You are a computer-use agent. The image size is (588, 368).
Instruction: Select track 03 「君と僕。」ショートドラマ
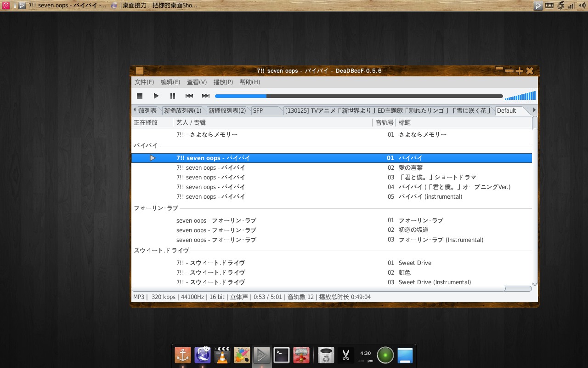332,177
